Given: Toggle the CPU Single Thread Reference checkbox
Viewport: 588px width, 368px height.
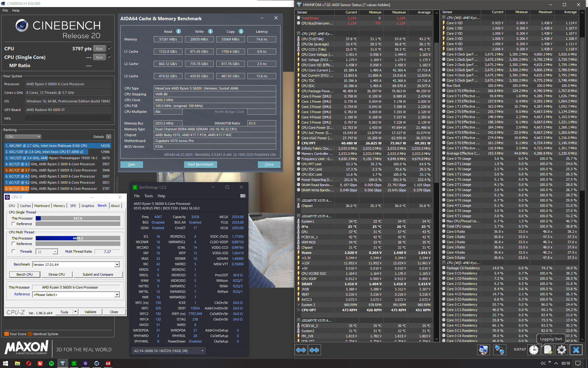Looking at the screenshot, I should pos(13,224).
